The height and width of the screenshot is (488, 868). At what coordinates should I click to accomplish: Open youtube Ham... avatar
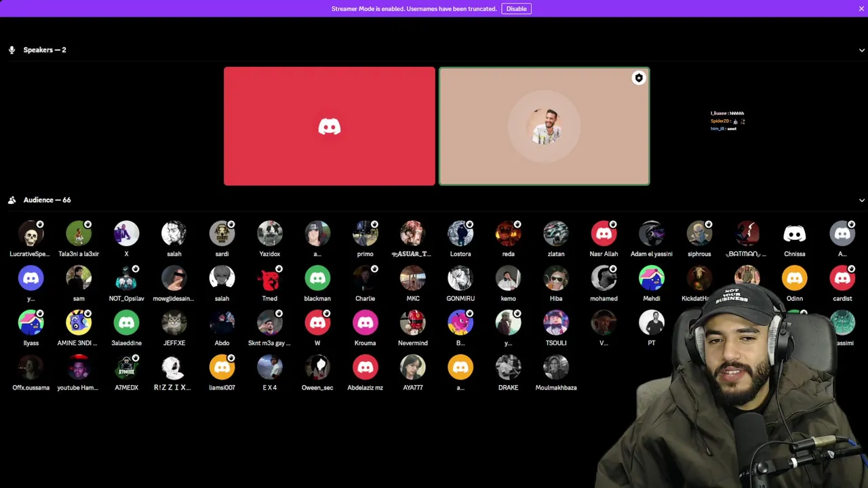[79, 368]
